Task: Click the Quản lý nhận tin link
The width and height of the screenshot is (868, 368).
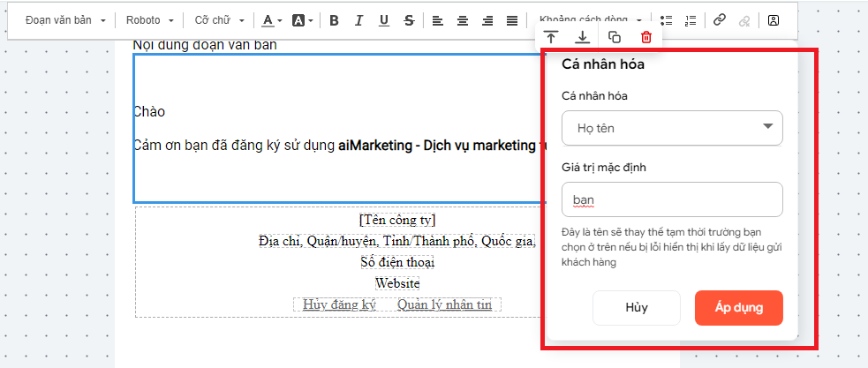Action: pos(444,304)
